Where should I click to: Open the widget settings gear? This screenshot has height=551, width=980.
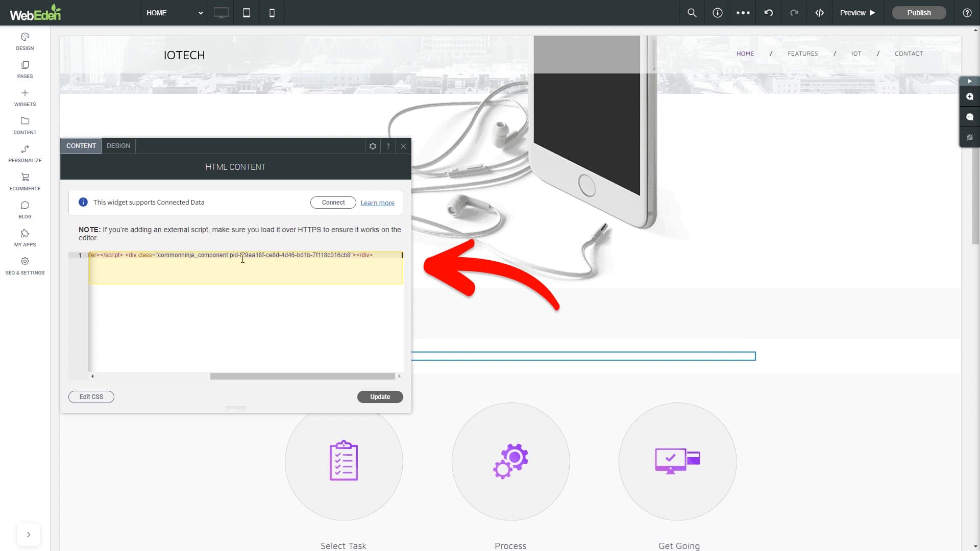tap(373, 146)
